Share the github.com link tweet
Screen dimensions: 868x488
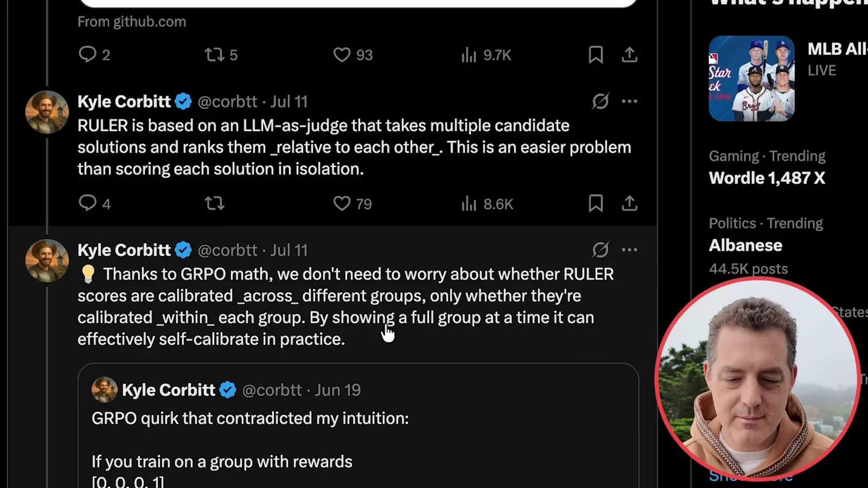(629, 55)
